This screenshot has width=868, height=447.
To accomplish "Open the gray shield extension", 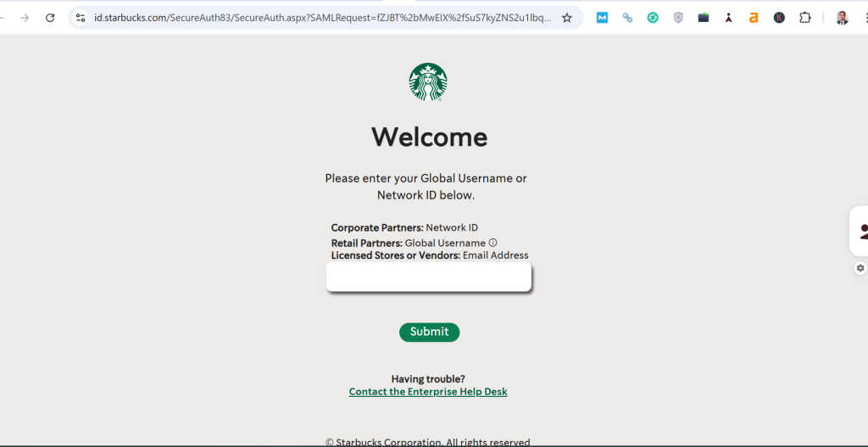I will 678,18.
